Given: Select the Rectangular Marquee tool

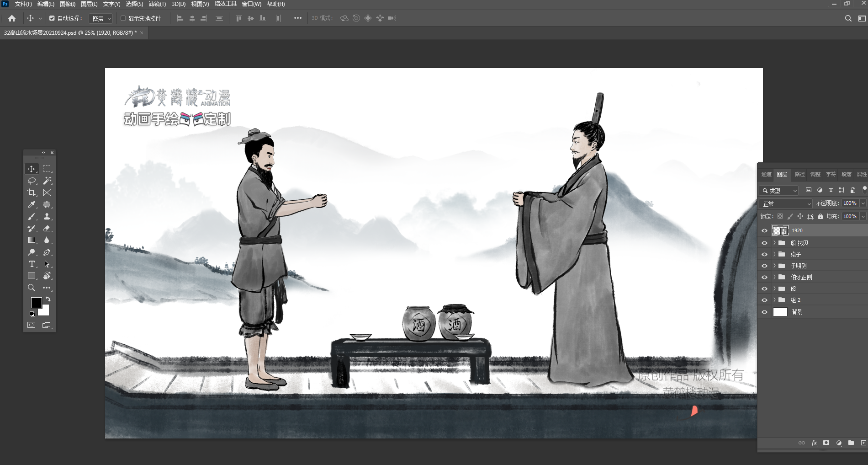Looking at the screenshot, I should coord(47,169).
